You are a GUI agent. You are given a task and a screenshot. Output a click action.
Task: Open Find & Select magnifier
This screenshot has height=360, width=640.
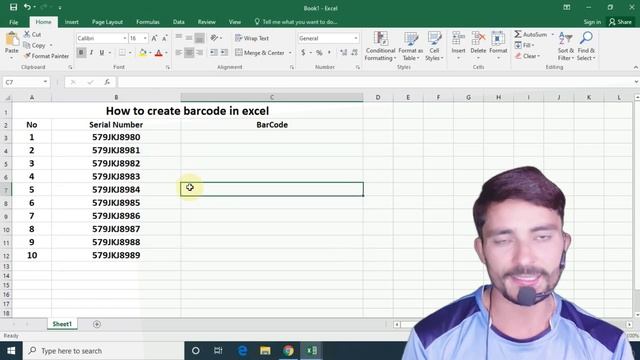[x=586, y=46]
